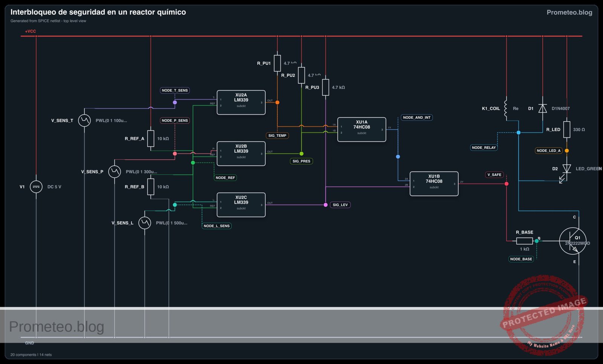The width and height of the screenshot is (603, 364).
Task: Click the SIG_TEMP net label
Action: point(277,136)
